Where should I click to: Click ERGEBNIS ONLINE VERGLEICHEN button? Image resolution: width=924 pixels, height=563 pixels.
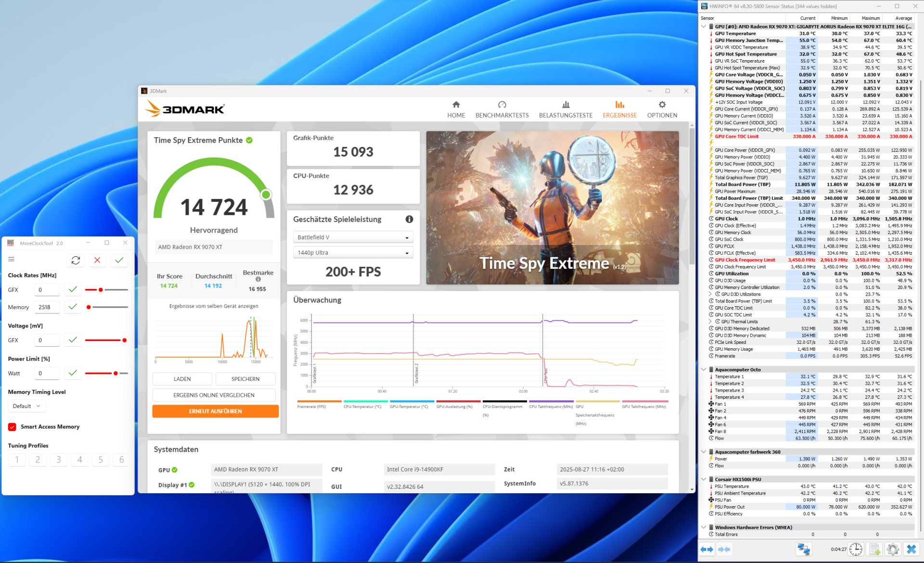214,395
